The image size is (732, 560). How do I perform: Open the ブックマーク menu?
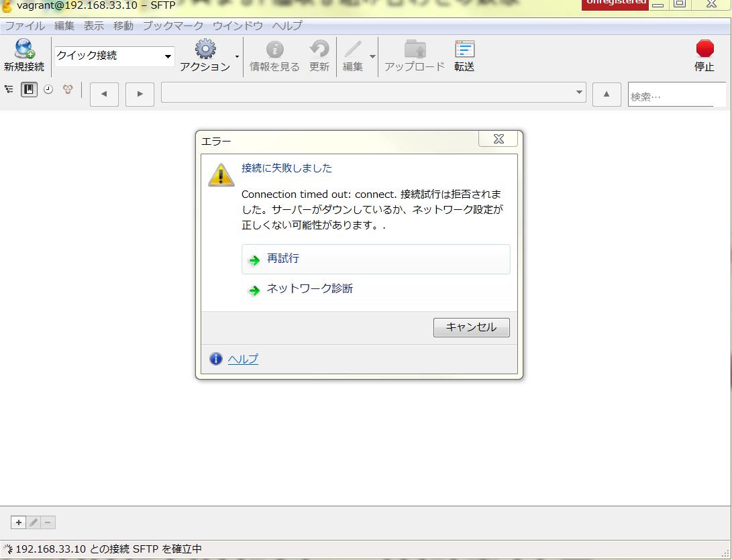pos(172,26)
